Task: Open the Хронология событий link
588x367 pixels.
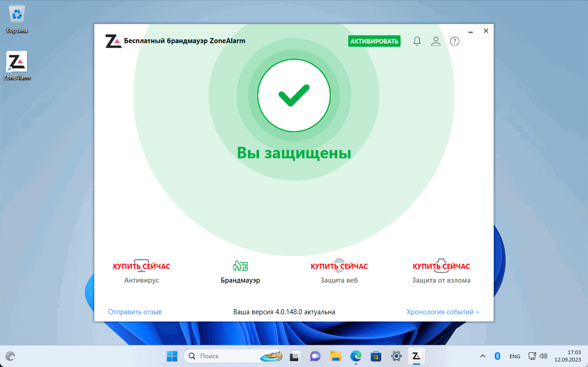Action: (443, 312)
